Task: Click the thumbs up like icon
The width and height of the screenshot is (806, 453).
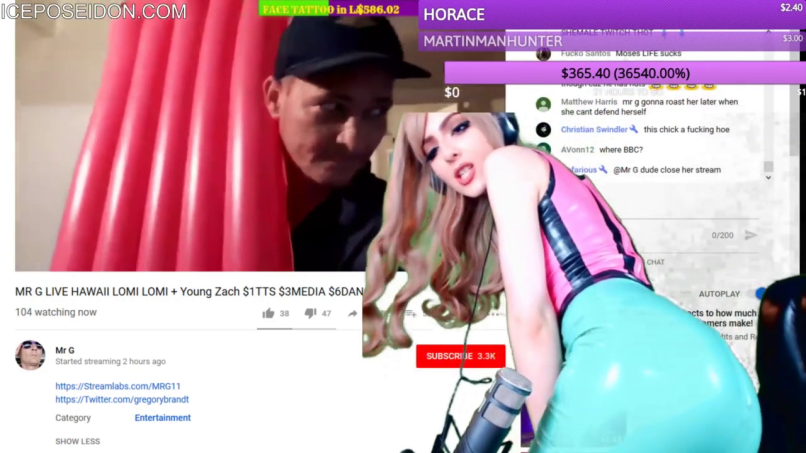Action: [268, 313]
